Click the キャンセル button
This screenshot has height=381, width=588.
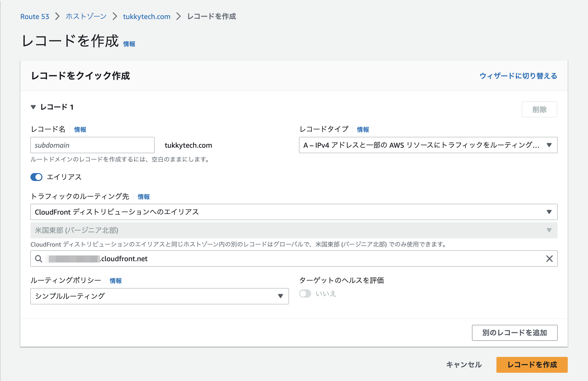coord(464,365)
